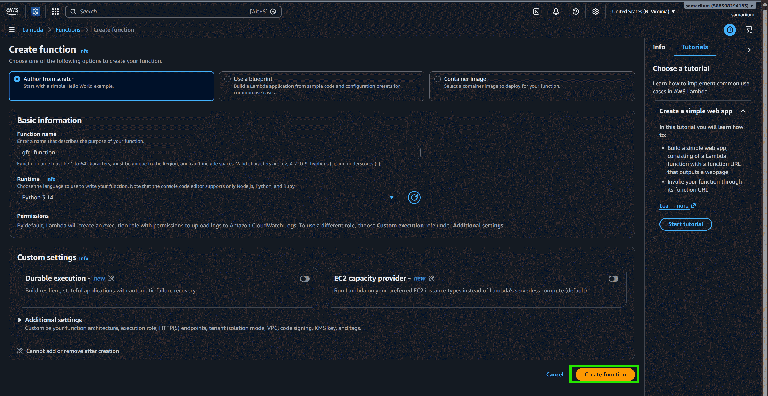Collapse the Create a simple web app section
Screen dimensions: 768x396
[743, 111]
